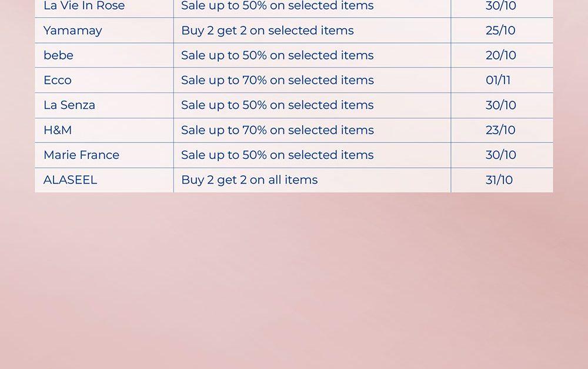Screen dimensions: 588x369
Task: Select the Ecco brand cell
Action: [58, 80]
